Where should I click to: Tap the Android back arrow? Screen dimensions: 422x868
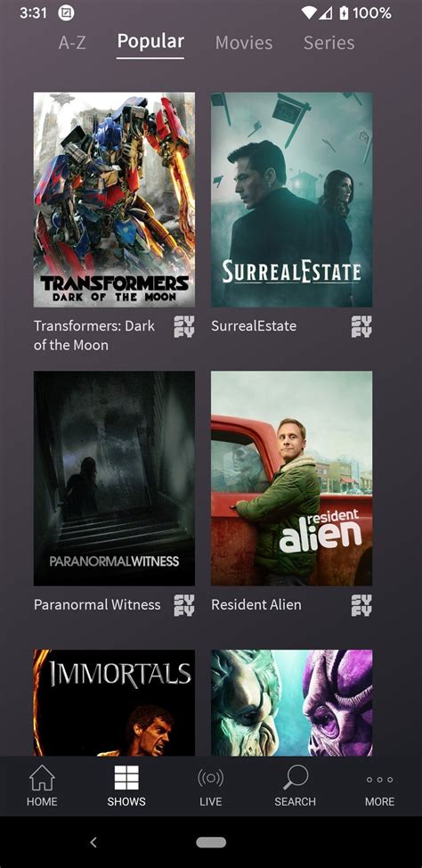[93, 842]
